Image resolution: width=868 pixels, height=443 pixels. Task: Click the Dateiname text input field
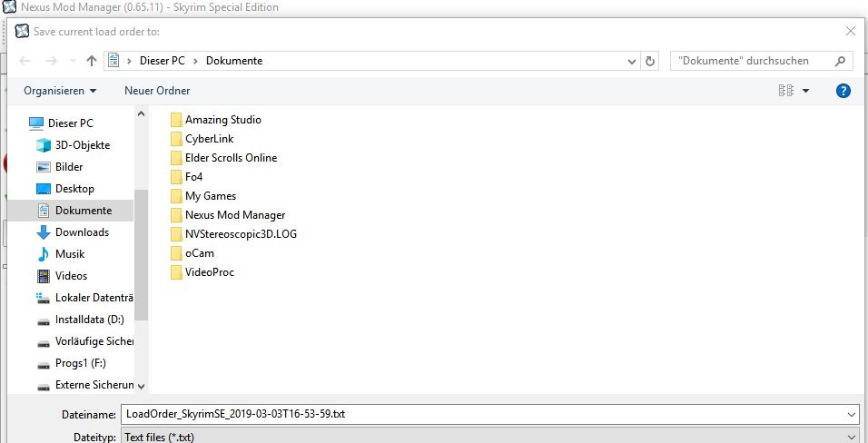(481, 414)
